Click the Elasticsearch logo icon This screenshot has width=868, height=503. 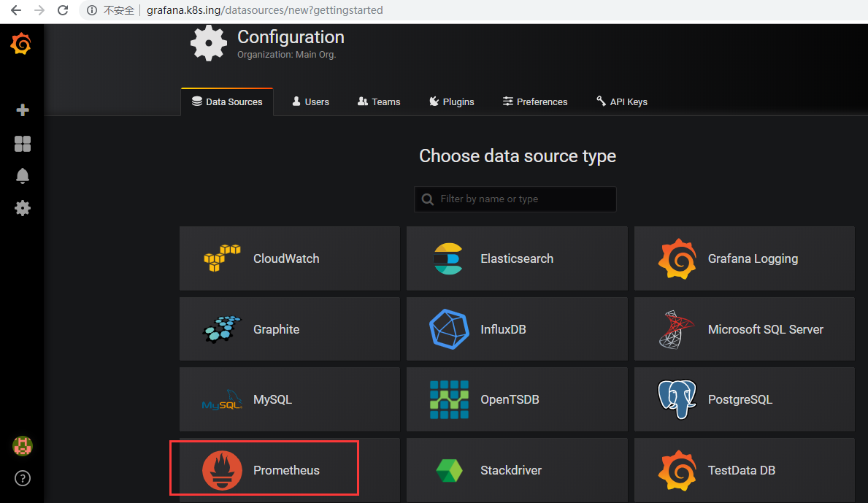coord(448,258)
